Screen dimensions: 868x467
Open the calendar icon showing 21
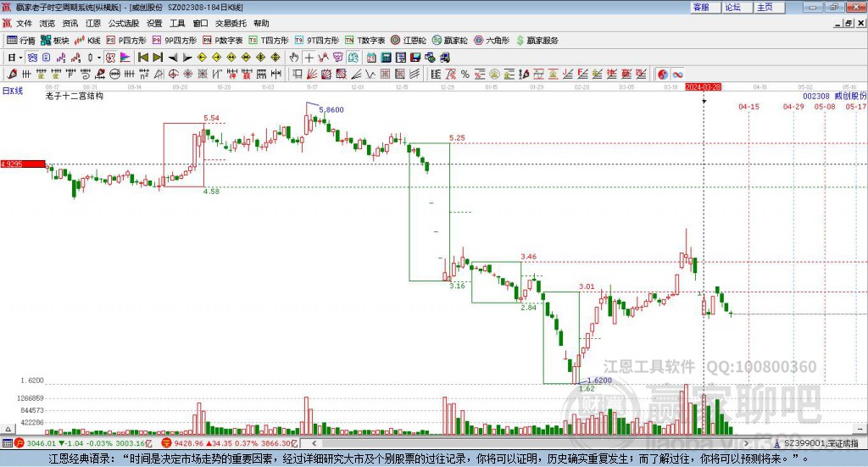point(371,58)
